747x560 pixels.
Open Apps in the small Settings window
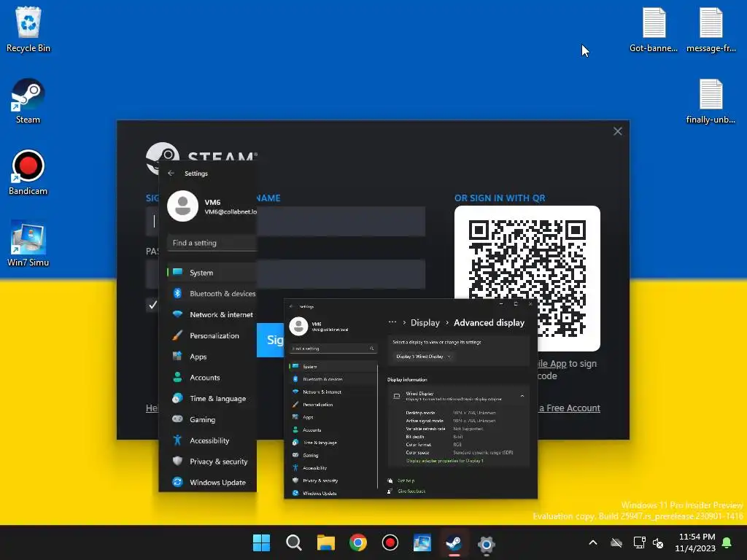coord(333,417)
